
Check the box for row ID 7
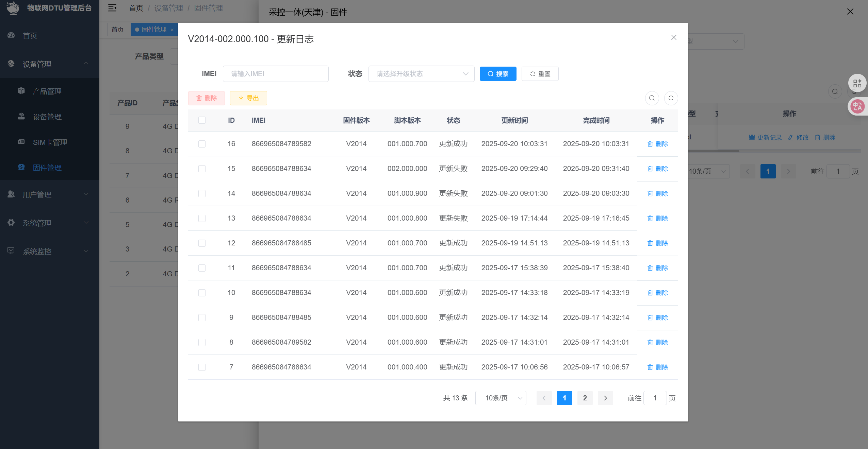[x=202, y=367]
